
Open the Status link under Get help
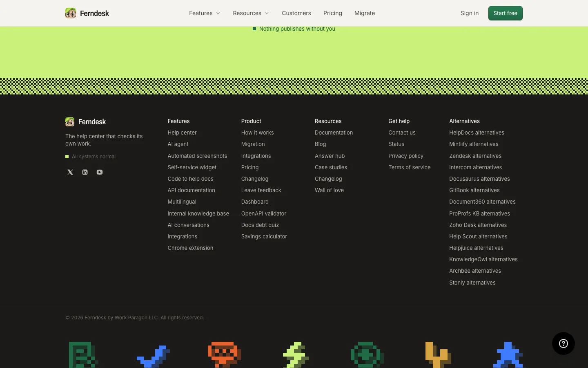[396, 144]
